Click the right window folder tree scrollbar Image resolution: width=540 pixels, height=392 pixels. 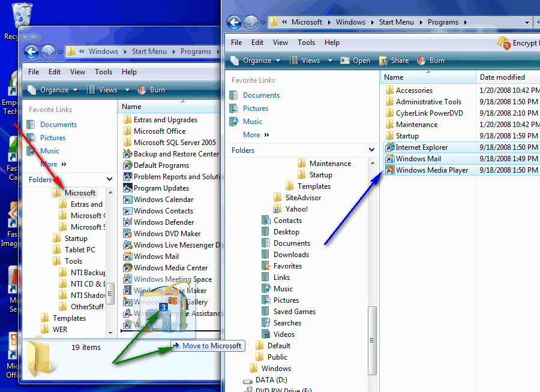[372, 340]
